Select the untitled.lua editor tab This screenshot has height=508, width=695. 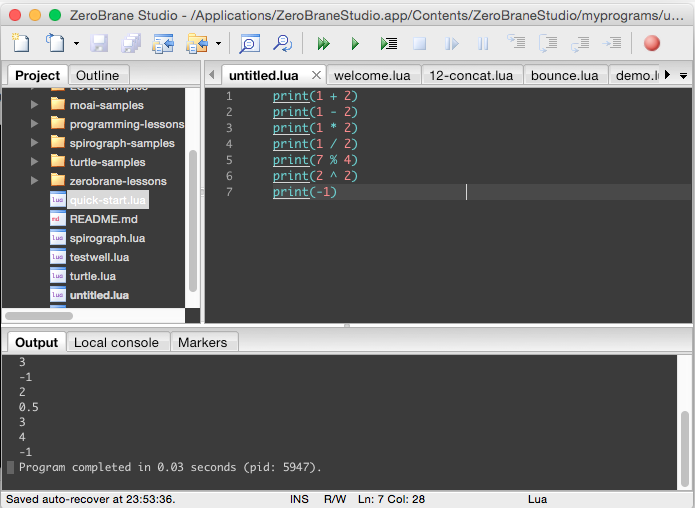point(263,75)
